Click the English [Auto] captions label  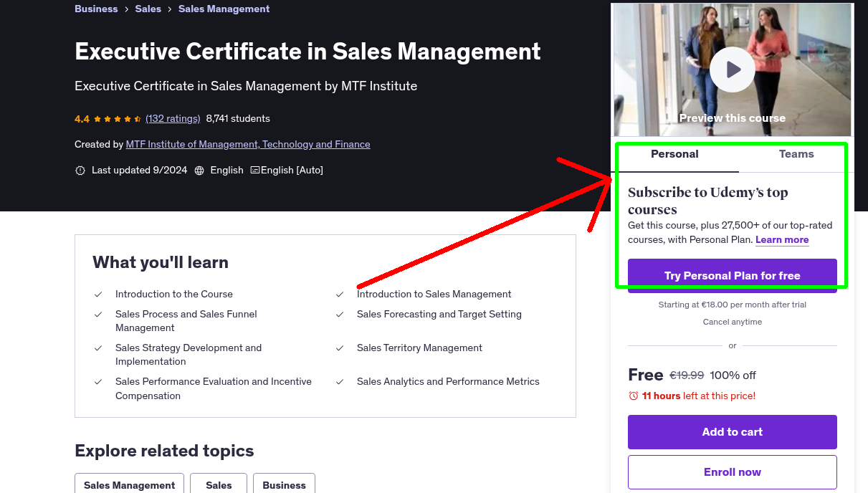point(292,171)
